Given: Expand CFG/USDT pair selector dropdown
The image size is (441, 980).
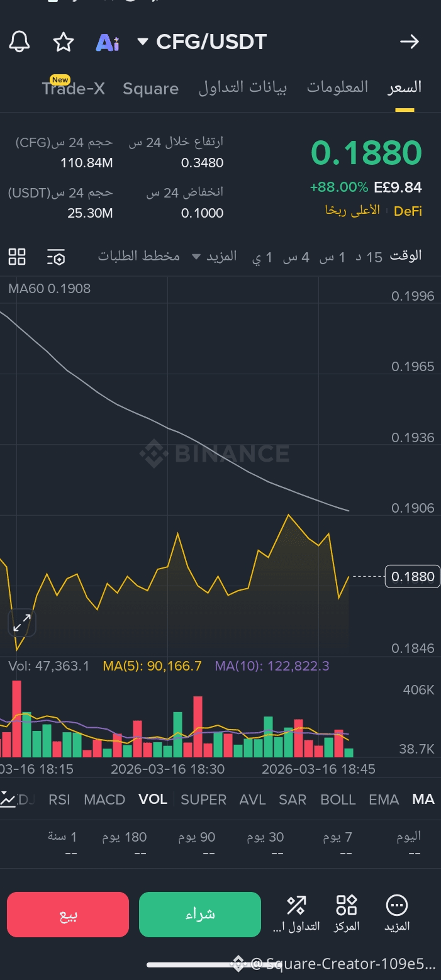Looking at the screenshot, I should click(x=143, y=42).
